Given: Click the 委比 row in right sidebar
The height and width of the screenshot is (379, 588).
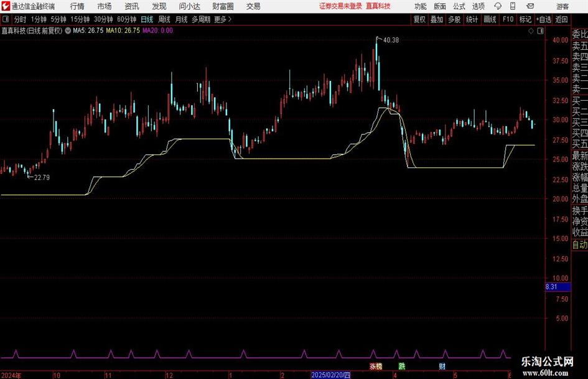Looking at the screenshot, I should [x=580, y=34].
